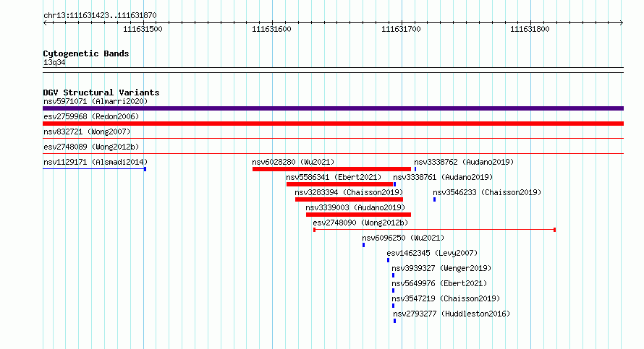Select the red bar under nsv6028280

coord(331,169)
